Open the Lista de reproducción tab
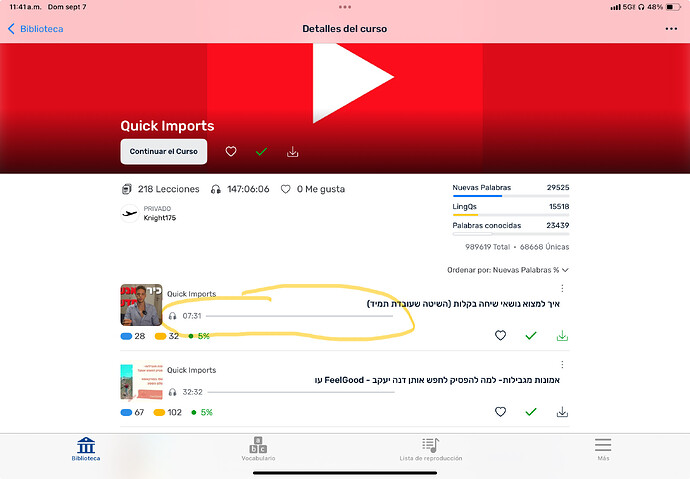The image size is (690, 479). (430, 449)
